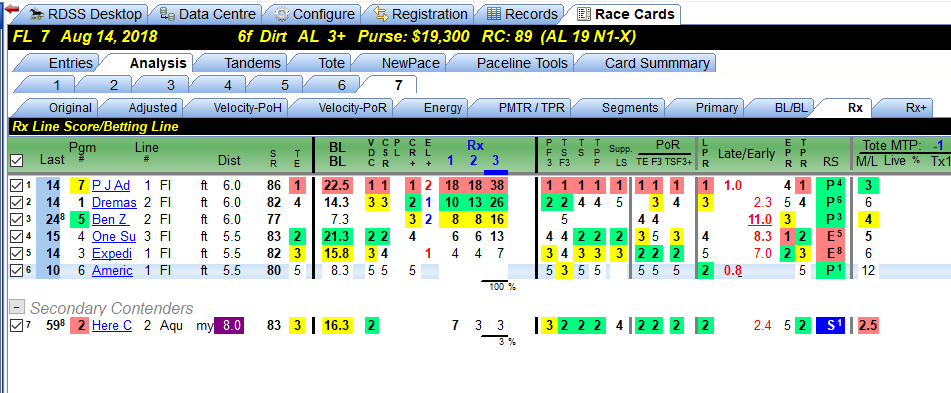Click the M/L column header
The width and height of the screenshot is (951, 393).
tap(867, 161)
